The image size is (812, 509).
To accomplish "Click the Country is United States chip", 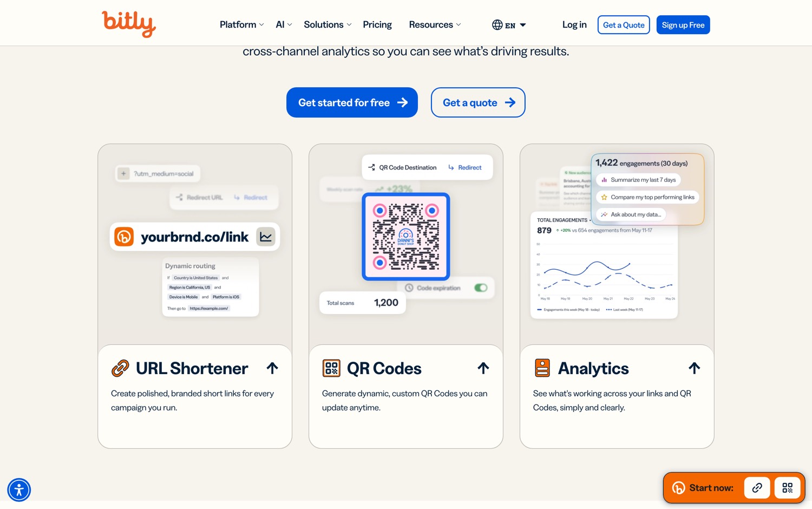I will click(195, 278).
